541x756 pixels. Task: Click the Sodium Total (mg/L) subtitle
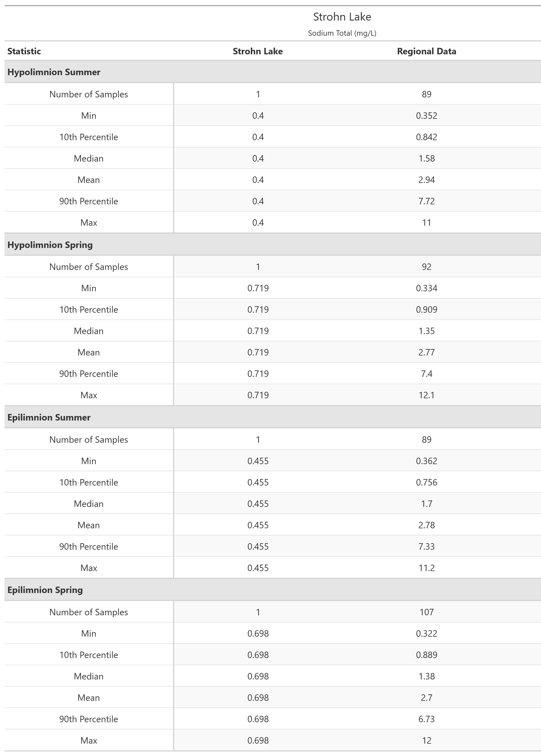[342, 33]
